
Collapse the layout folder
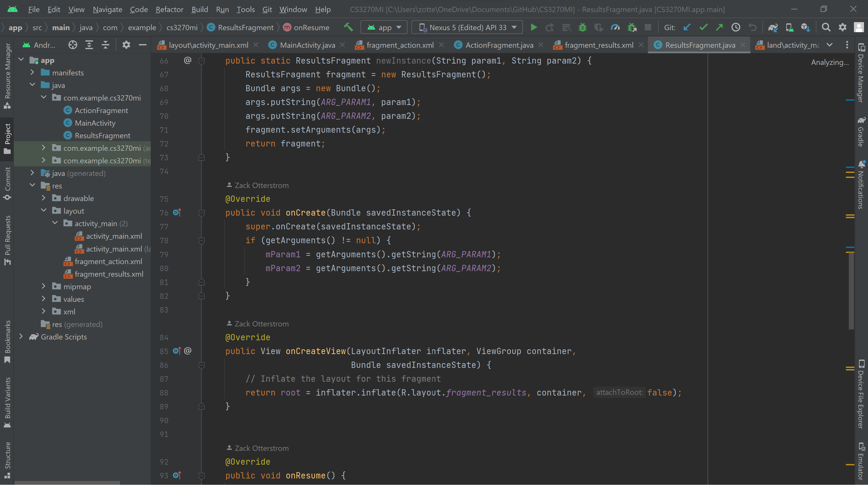click(43, 211)
